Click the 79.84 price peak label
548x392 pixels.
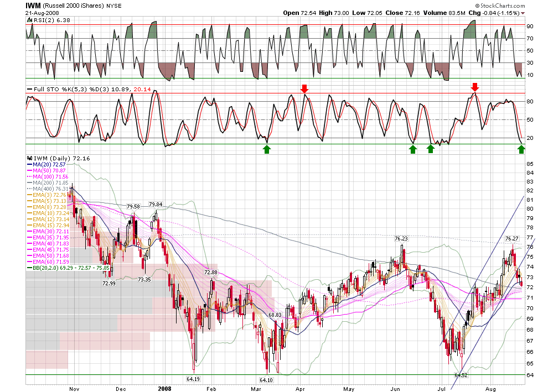click(156, 204)
